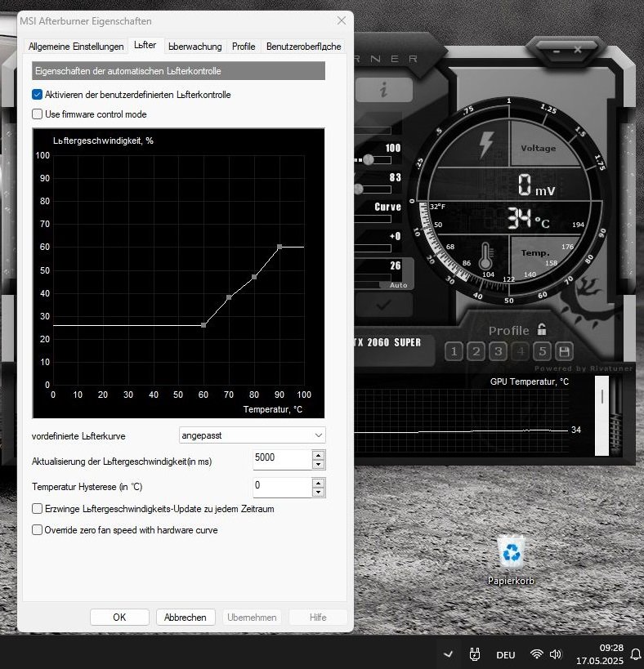
Task: Confirm dialog with OK button
Action: (x=119, y=618)
